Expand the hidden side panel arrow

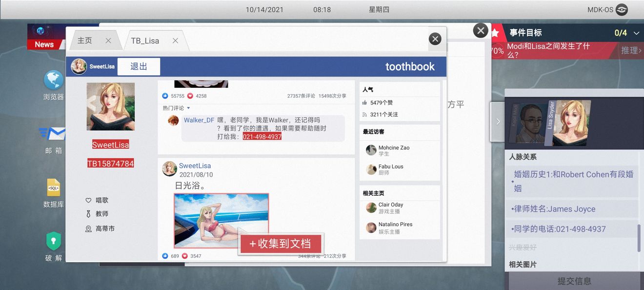(498, 122)
